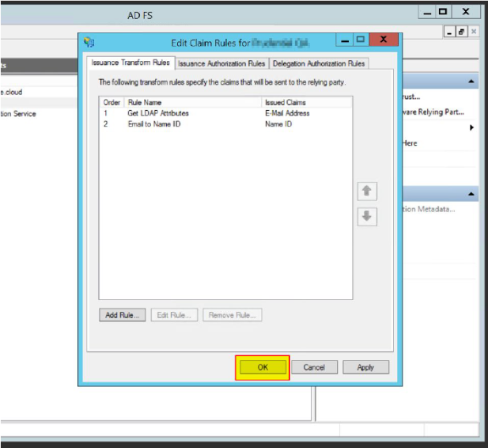Click the Edit Claim Rules dialog title icon
The height and width of the screenshot is (448, 488).
click(89, 42)
